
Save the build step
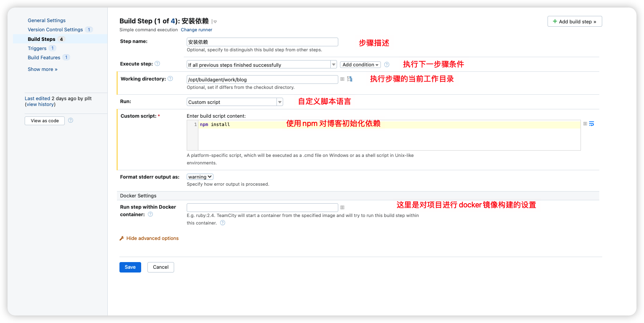[130, 267]
